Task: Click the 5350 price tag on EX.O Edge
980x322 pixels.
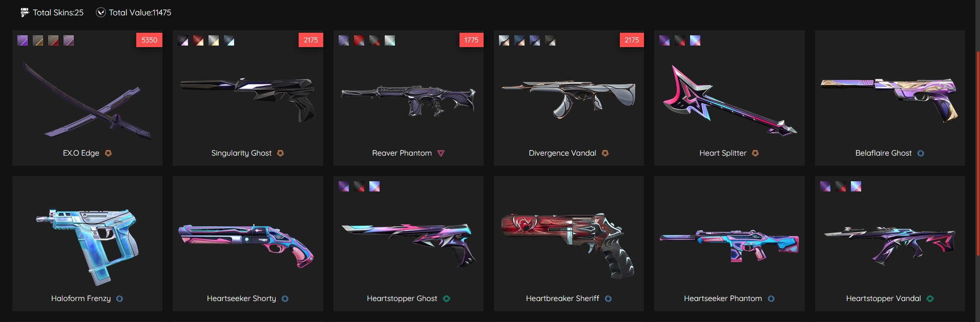Action: pos(149,40)
